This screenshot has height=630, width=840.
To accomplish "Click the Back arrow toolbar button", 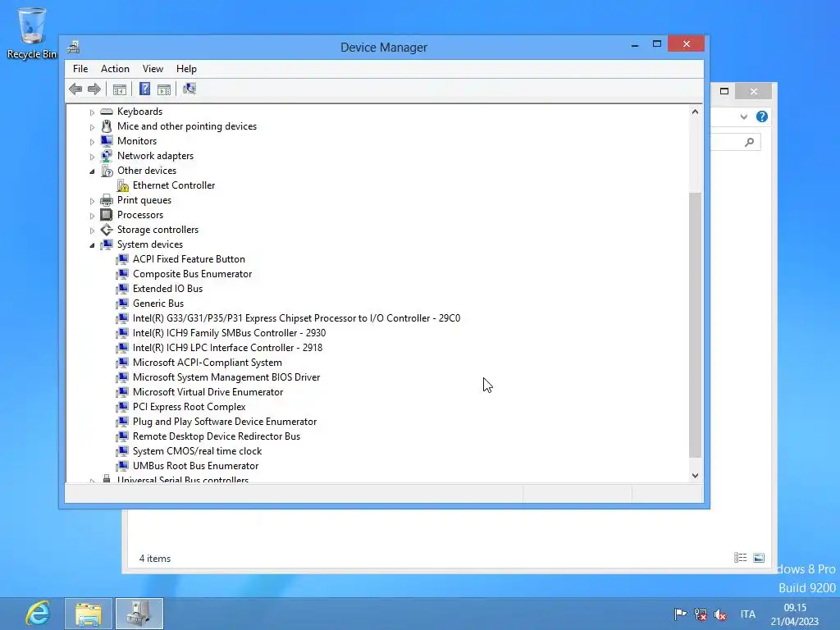I will tap(75, 89).
